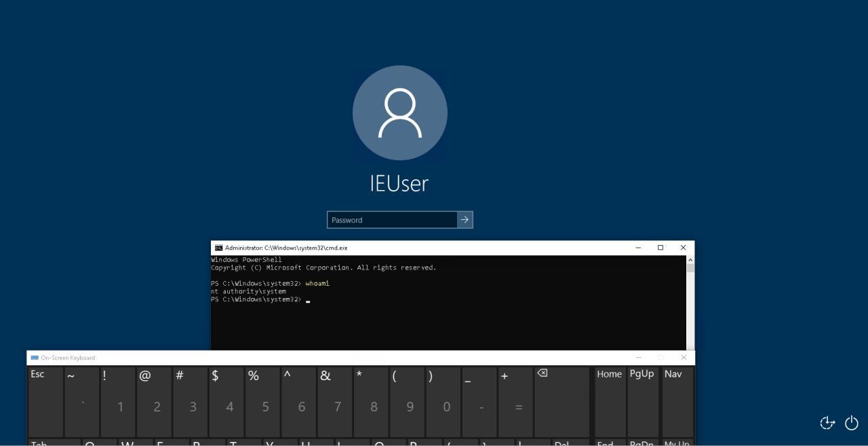Click the "whoami" command text
The image size is (868, 446).
pos(317,283)
